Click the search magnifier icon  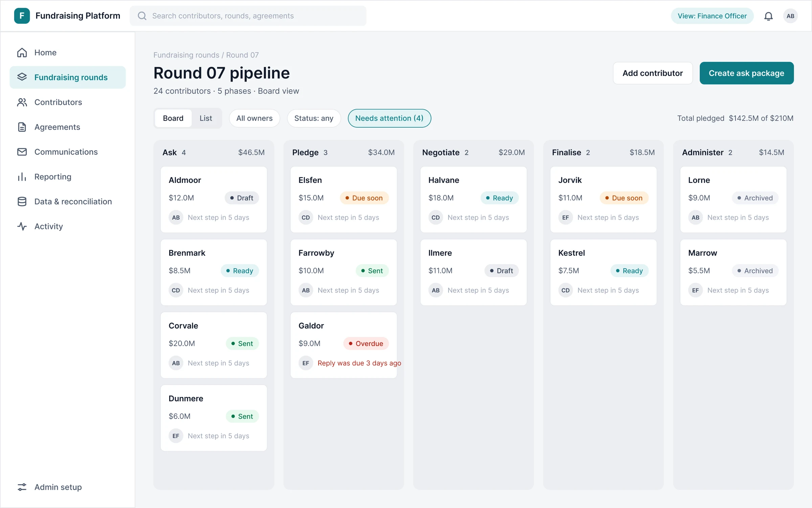(142, 16)
